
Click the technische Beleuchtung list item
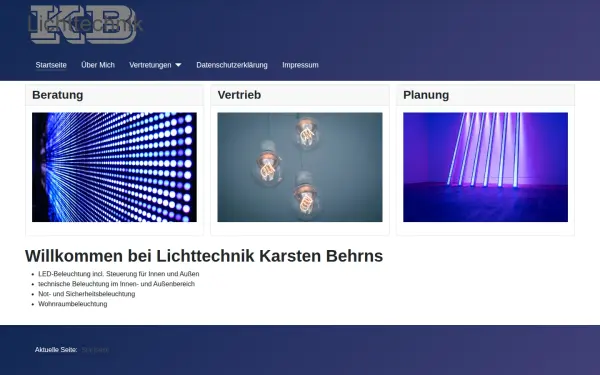117,284
